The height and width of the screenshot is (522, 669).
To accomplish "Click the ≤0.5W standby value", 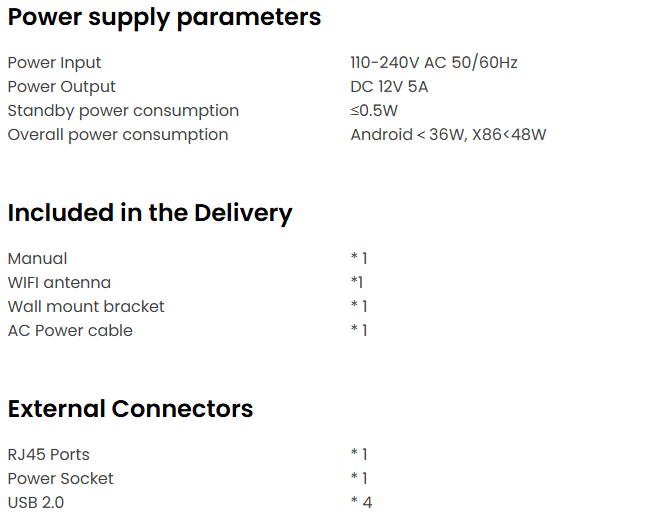I will pyautogui.click(x=374, y=111).
